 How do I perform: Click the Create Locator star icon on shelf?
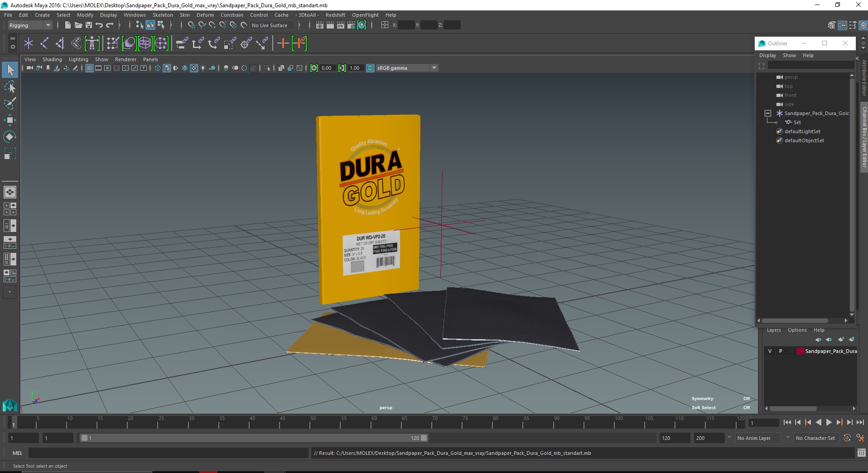(x=29, y=43)
